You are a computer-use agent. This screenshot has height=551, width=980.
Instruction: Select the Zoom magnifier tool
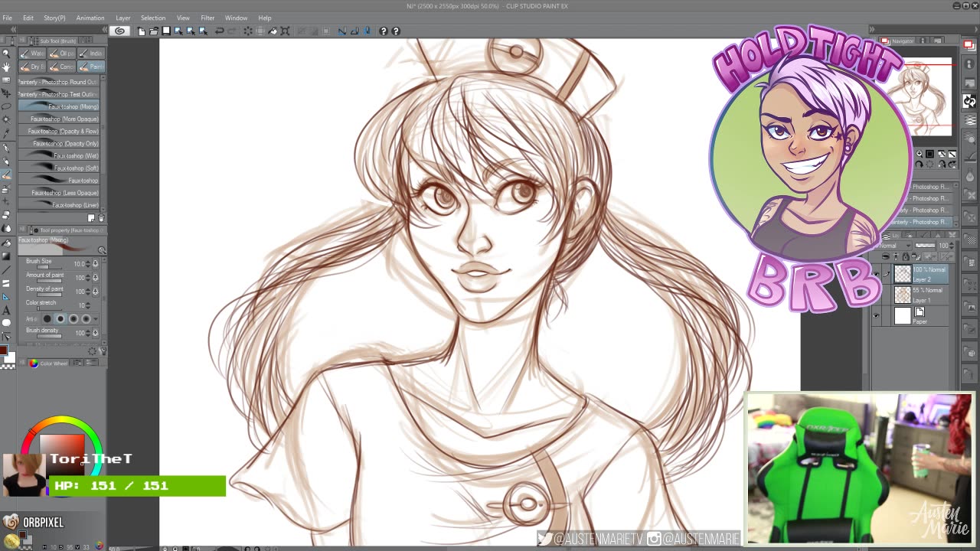[x=6, y=54]
